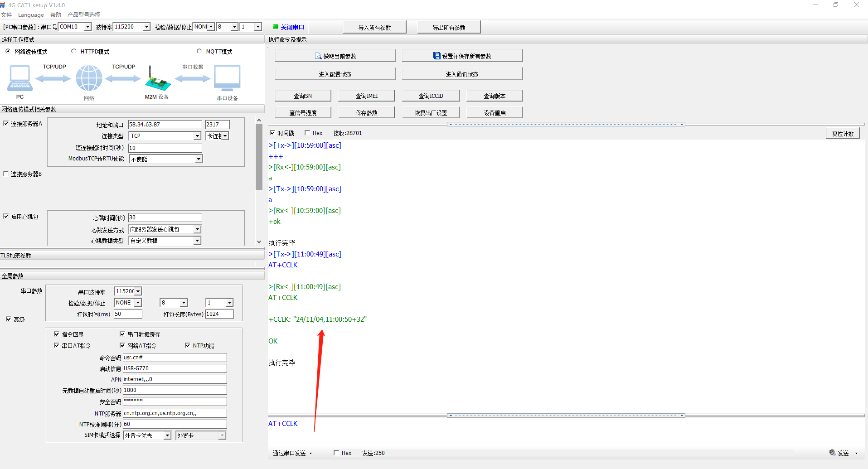Click the green close serial port indicator

click(276, 27)
